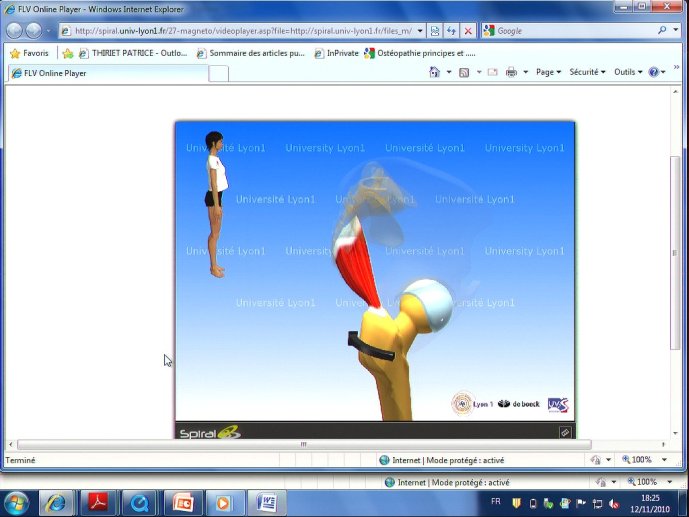The height and width of the screenshot is (517, 689).
Task: Open Sommaire des articles pu... favorite
Action: 250,53
